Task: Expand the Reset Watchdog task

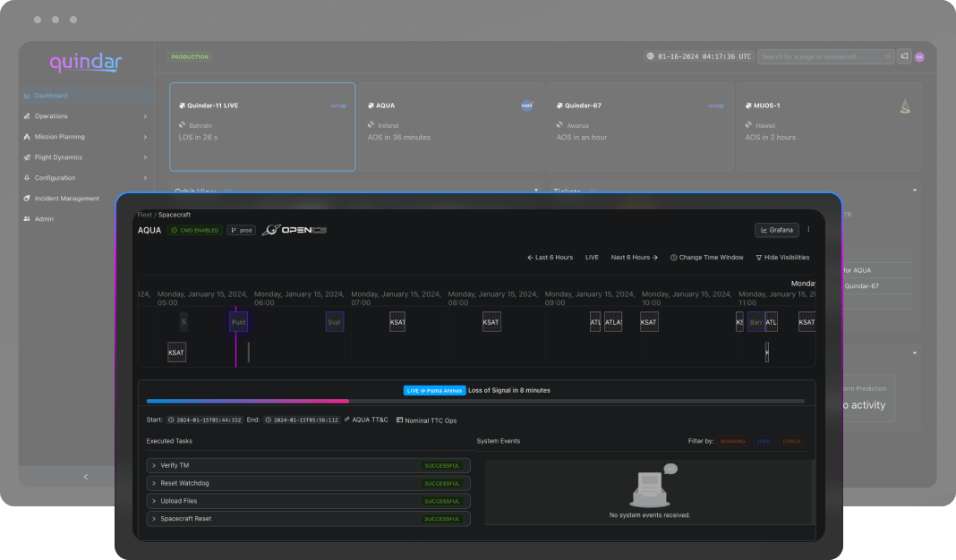Action: pos(309,483)
